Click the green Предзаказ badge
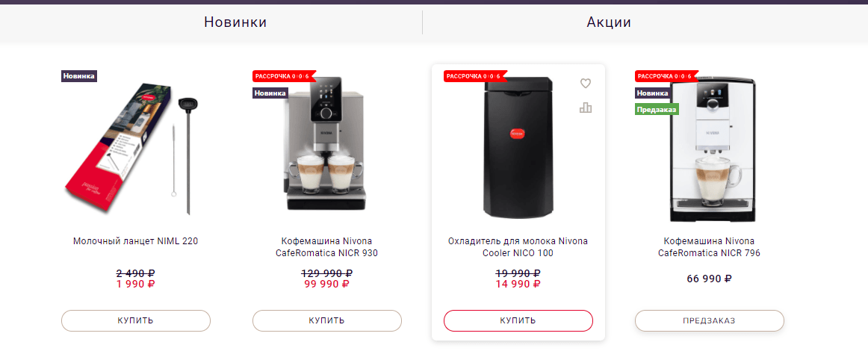868x351 pixels. coord(657,110)
